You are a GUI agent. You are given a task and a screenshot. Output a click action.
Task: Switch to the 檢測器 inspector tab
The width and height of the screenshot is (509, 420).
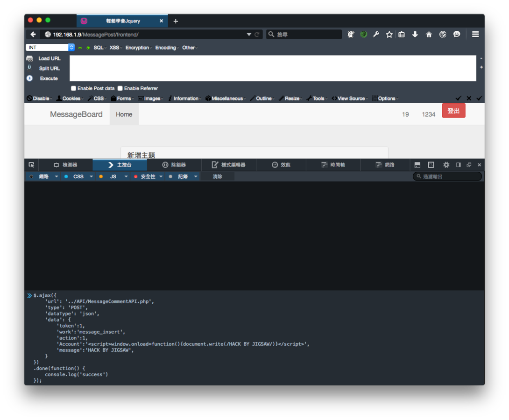pos(65,165)
